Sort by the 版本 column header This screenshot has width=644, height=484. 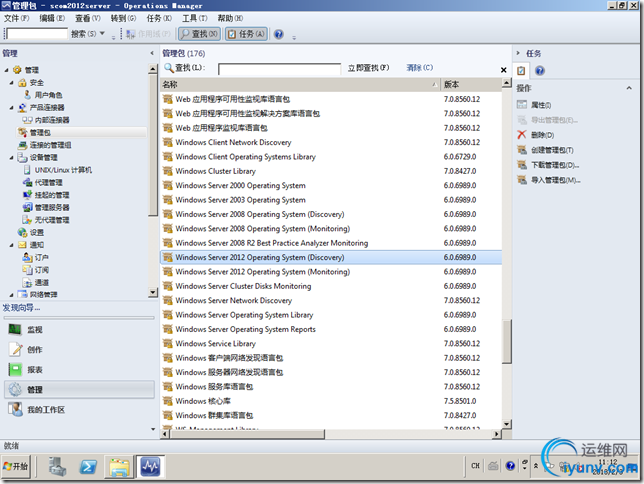[x=471, y=85]
